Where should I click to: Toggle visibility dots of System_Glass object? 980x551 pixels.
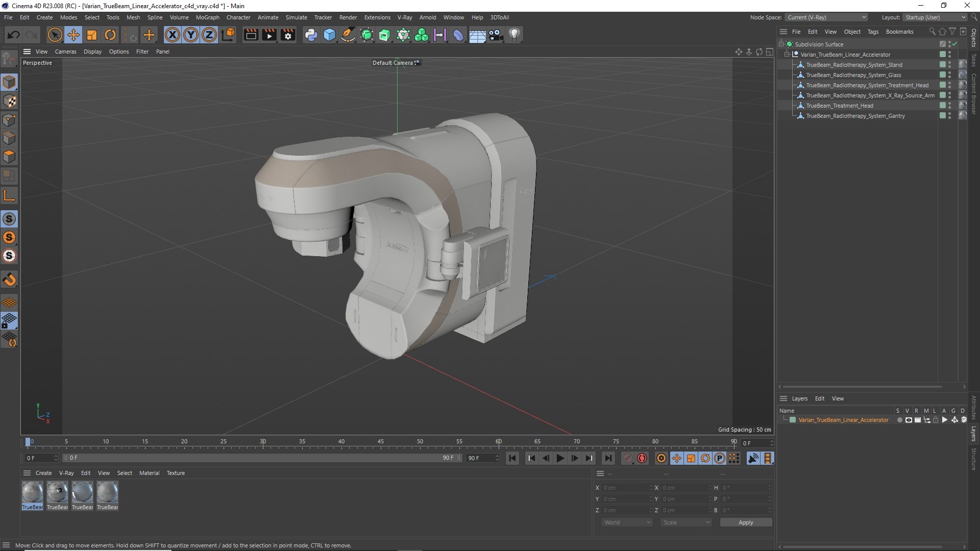[949, 75]
